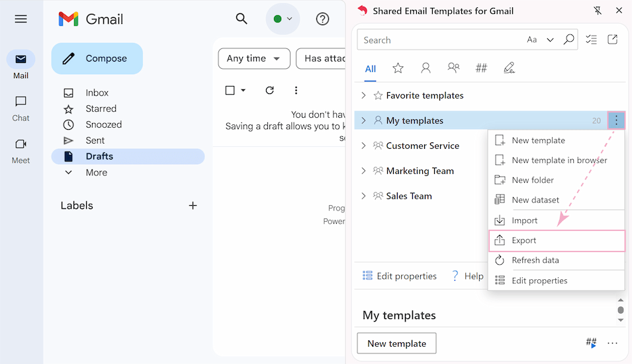Click the Gmail search magnifier icon
The width and height of the screenshot is (632, 364).
242,19
